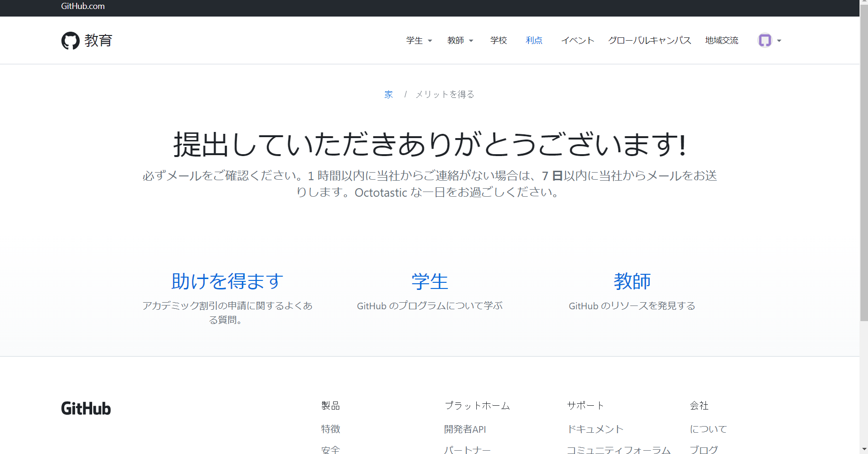This screenshot has height=454, width=868.
Task: Open the 地域交流 nav item
Action: point(722,41)
